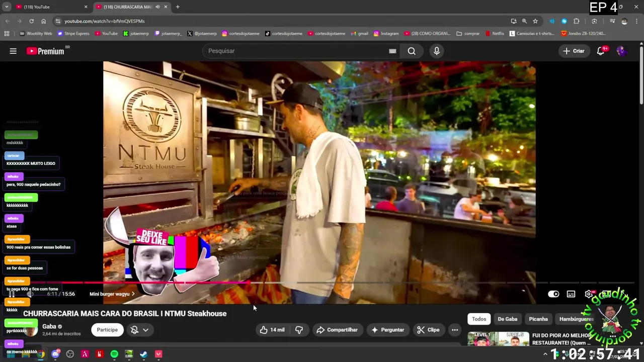This screenshot has height=362, width=644.
Task: Open the Stripe Express bookmark
Action: point(73,34)
